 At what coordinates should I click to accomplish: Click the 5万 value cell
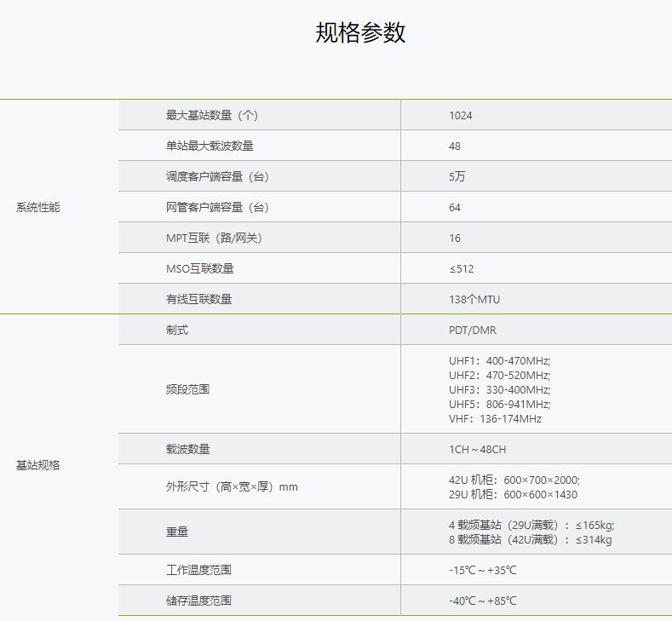point(457,176)
